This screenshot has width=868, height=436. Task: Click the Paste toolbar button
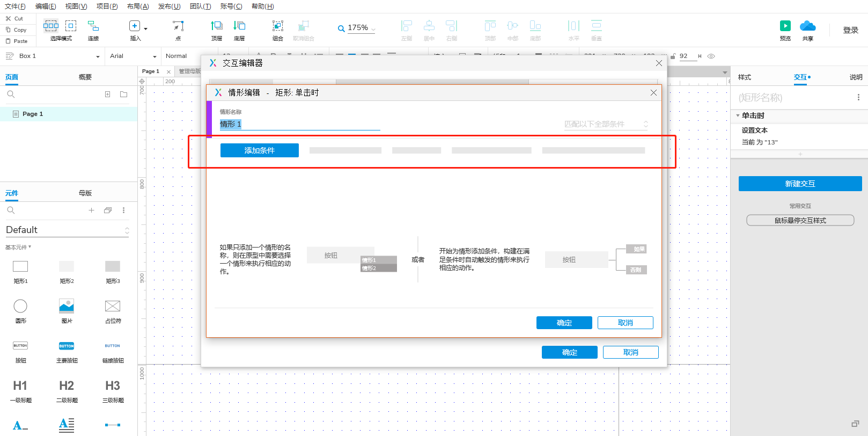point(17,41)
